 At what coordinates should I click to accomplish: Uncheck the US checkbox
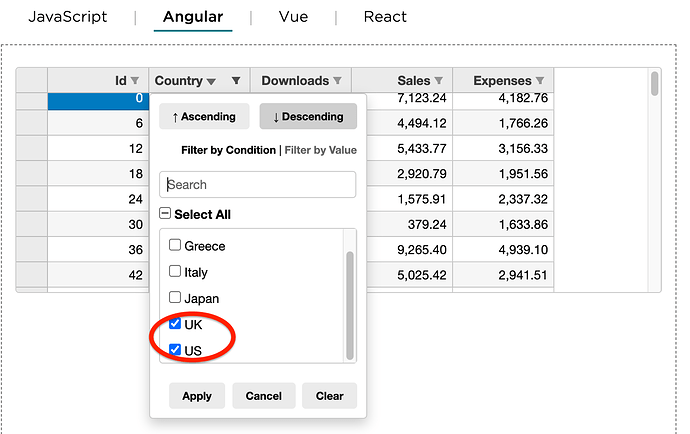click(x=175, y=349)
